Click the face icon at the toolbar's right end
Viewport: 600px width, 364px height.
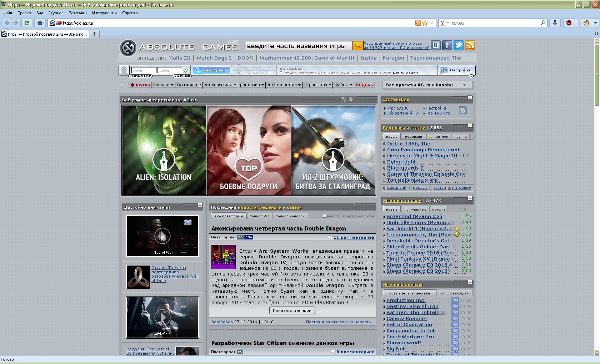(x=586, y=23)
